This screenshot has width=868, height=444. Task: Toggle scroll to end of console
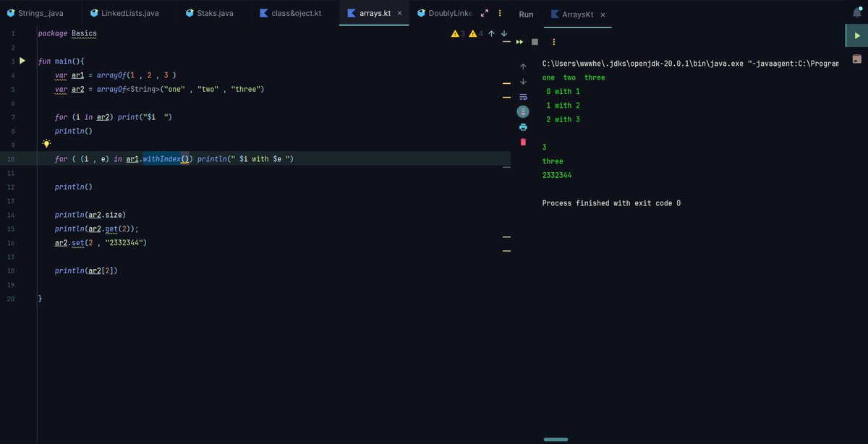point(523,111)
